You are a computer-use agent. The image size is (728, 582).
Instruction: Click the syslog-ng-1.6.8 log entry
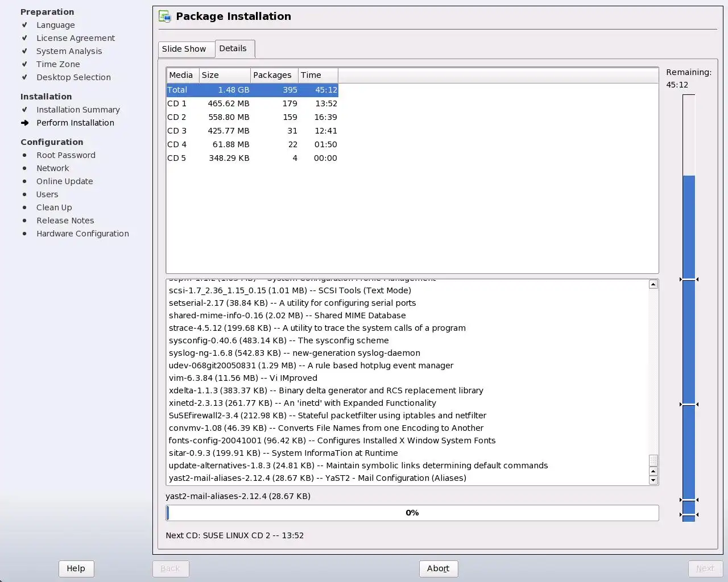[x=294, y=353]
